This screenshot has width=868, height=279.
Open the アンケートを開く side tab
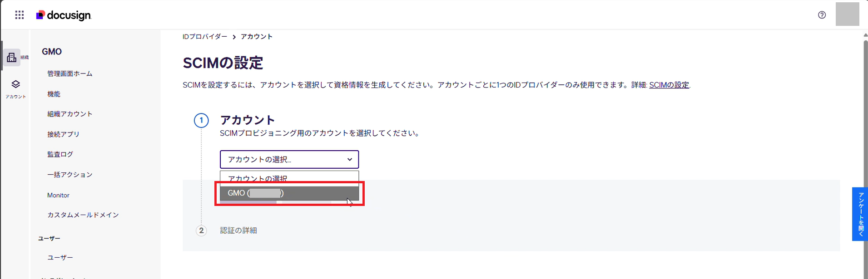coord(860,214)
